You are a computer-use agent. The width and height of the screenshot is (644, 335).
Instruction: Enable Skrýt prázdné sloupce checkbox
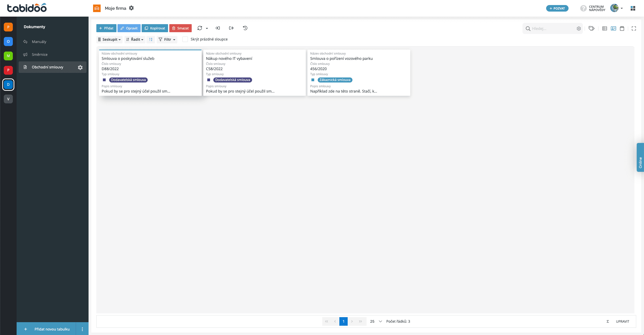(185, 39)
